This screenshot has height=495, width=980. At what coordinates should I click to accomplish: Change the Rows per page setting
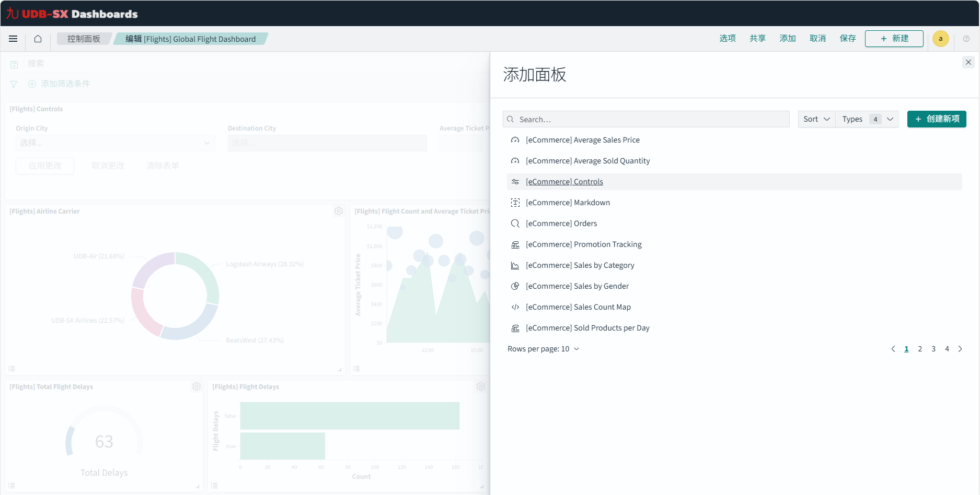(x=543, y=349)
